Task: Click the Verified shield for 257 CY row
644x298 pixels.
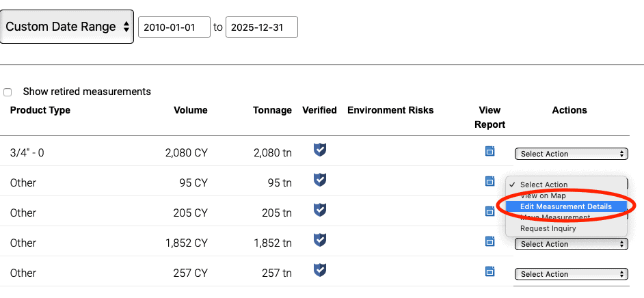Action: (x=319, y=271)
